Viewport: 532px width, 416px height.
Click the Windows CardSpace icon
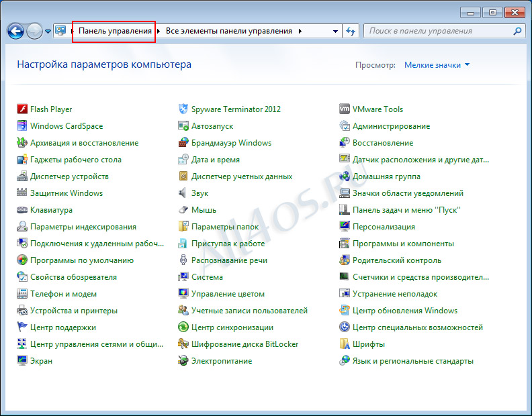[22, 125]
